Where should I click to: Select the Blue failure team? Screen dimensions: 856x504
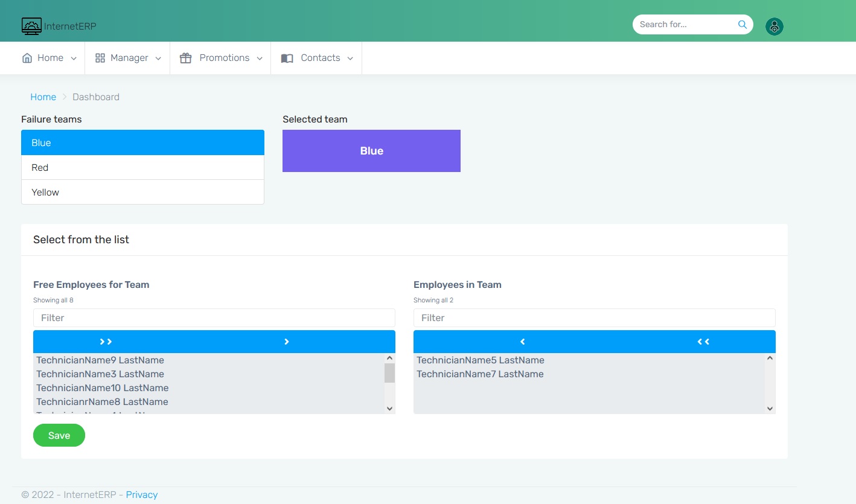click(x=142, y=142)
